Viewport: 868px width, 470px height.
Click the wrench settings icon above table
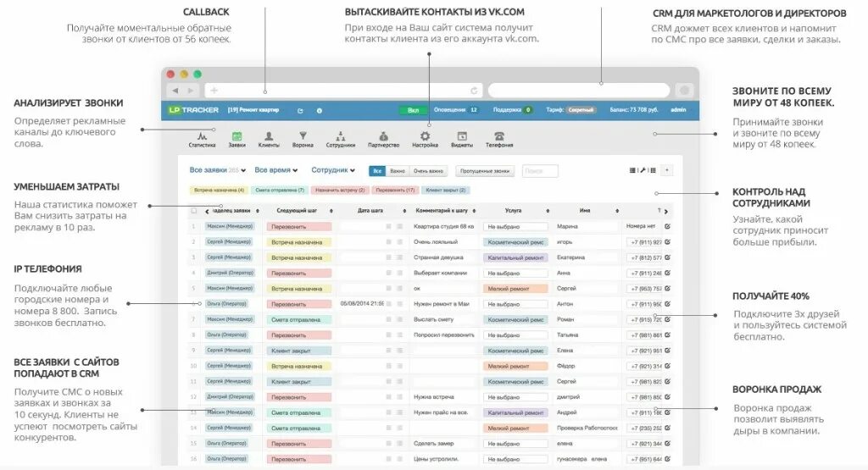(643, 170)
